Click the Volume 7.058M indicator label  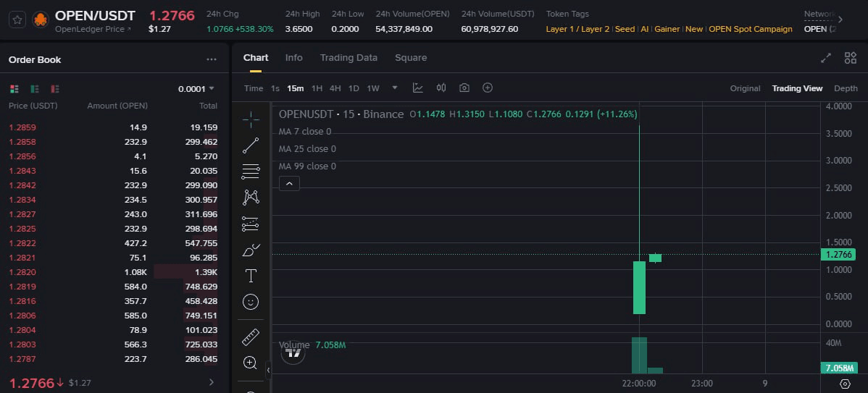(312, 345)
